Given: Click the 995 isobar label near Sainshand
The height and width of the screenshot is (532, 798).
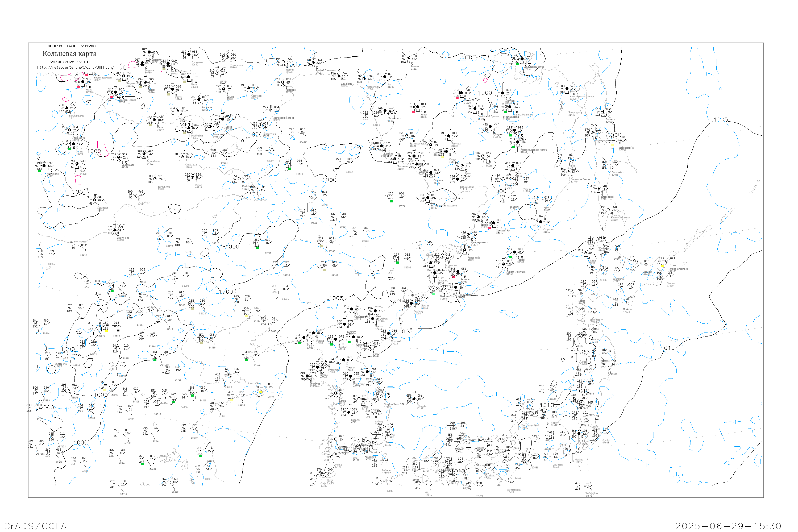Looking at the screenshot, I should pos(77,192).
